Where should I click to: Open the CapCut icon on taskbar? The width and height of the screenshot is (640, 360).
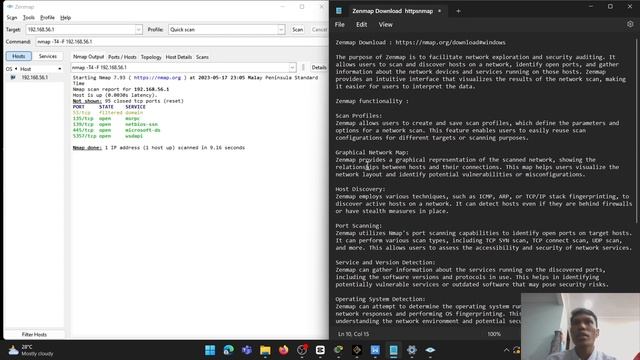pyautogui.click(x=320, y=350)
